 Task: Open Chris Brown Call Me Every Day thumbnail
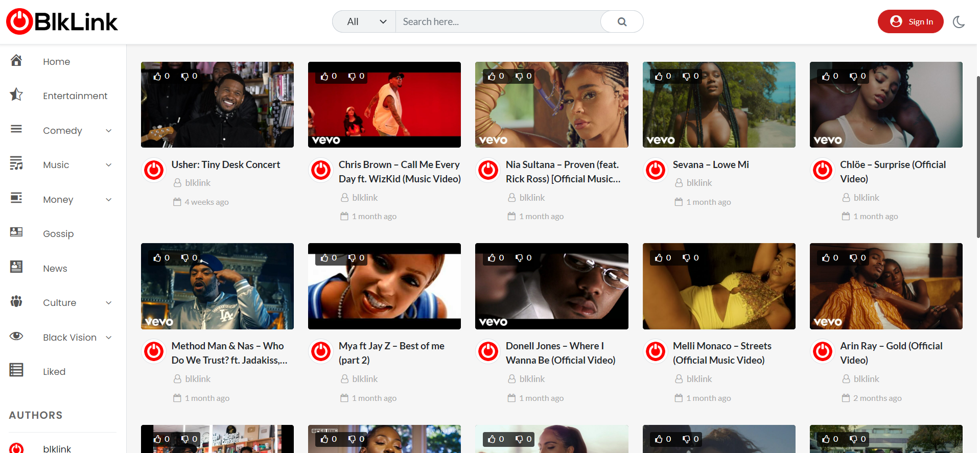(384, 105)
